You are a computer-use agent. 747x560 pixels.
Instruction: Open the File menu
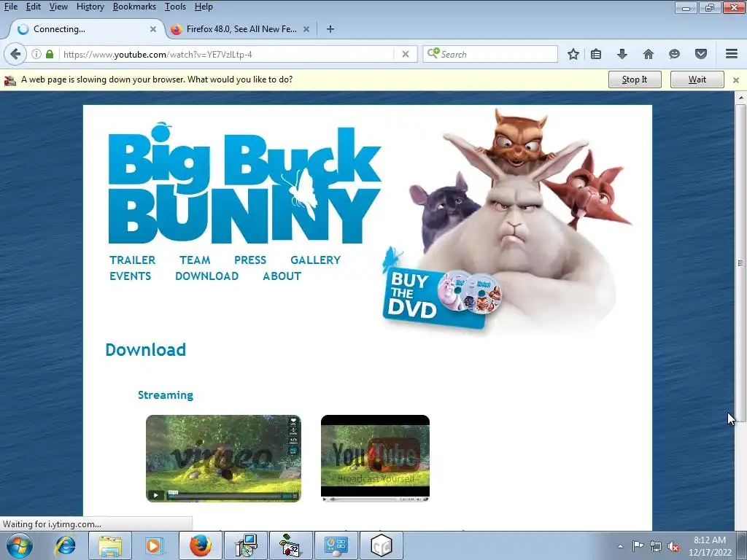[x=11, y=7]
